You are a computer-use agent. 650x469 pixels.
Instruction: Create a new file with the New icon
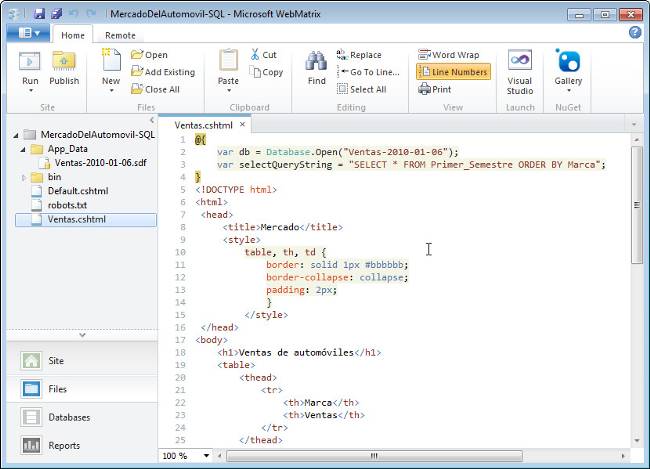tap(111, 61)
